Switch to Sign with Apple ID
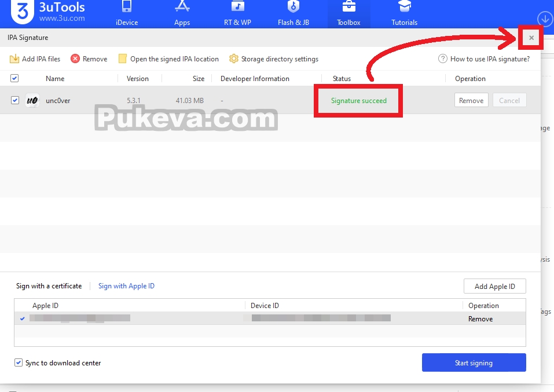The height and width of the screenshot is (392, 554). point(126,286)
